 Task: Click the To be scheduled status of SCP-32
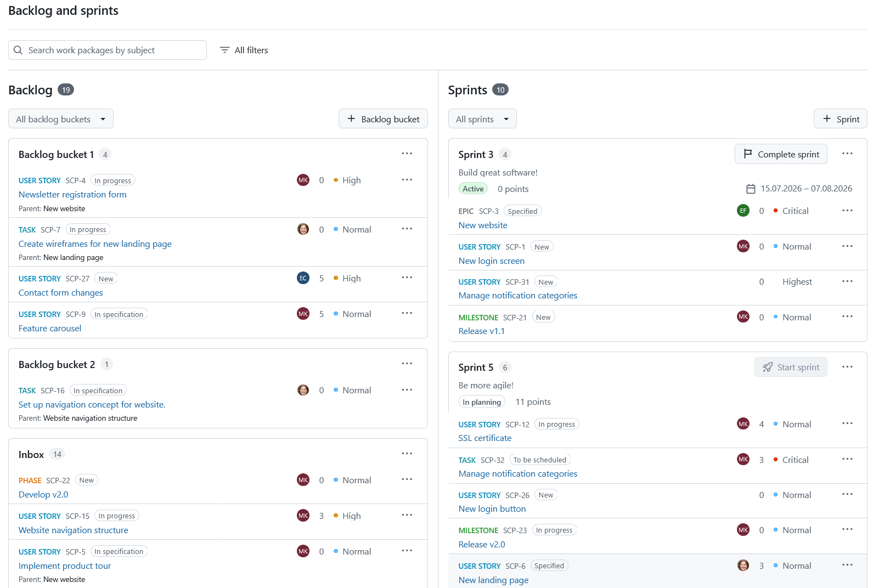point(540,460)
